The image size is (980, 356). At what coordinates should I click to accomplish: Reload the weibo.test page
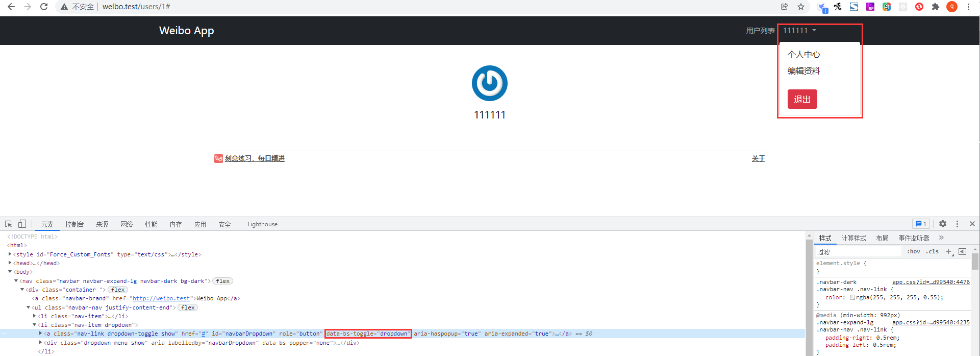44,7
